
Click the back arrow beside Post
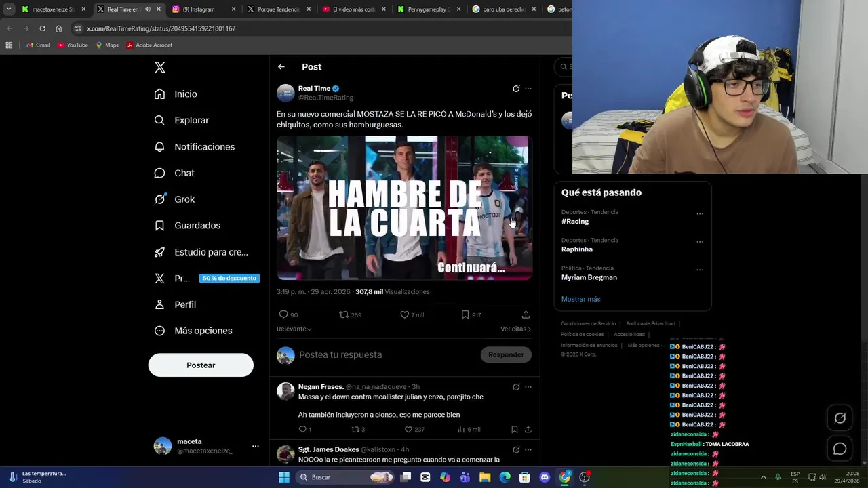click(281, 67)
